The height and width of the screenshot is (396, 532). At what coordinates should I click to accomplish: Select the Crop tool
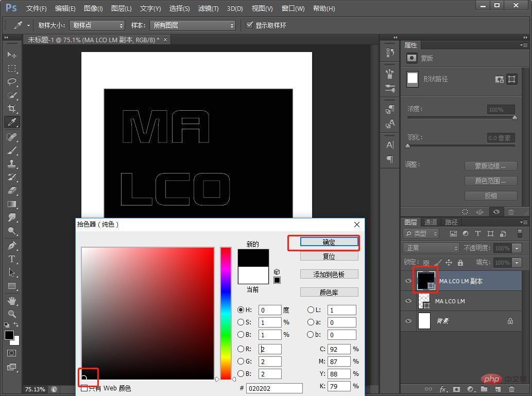point(11,109)
